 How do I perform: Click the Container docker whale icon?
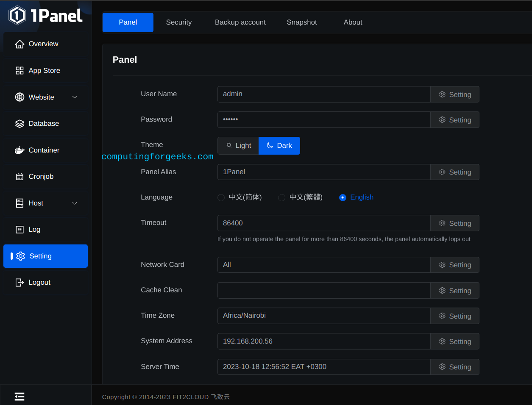[x=19, y=150]
